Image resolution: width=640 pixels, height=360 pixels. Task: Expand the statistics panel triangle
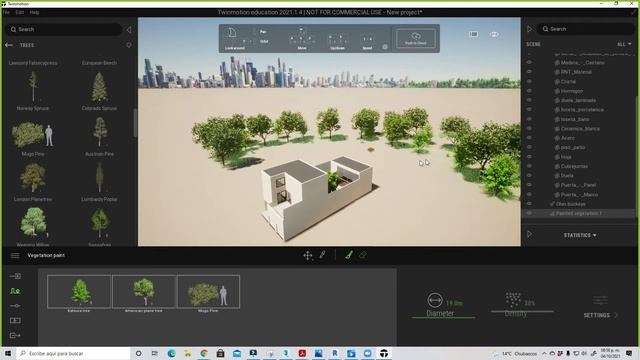[x=529, y=234]
